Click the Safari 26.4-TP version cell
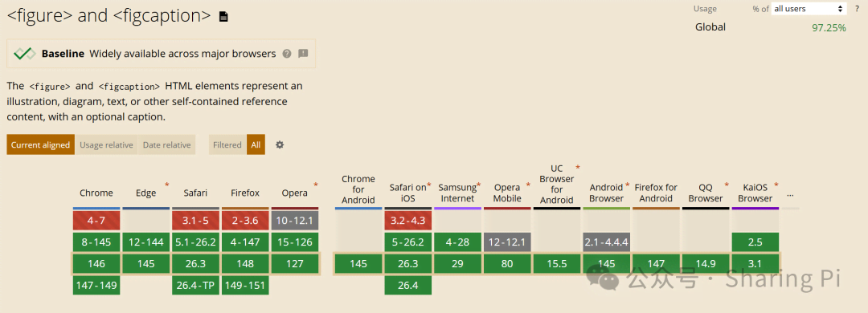 [x=196, y=286]
